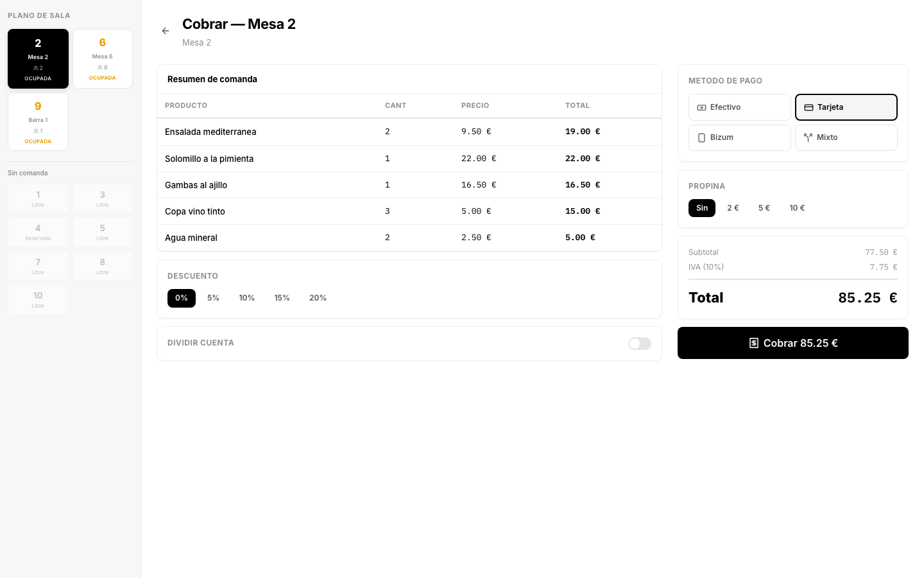This screenshot has height=578, width=924.
Task: Go back using the arrow icon
Action: coord(166,31)
